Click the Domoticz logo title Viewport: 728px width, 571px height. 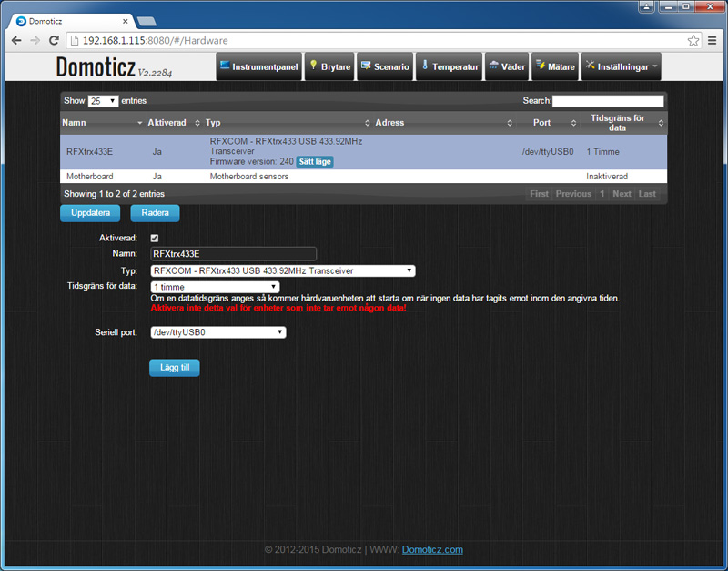coord(96,66)
